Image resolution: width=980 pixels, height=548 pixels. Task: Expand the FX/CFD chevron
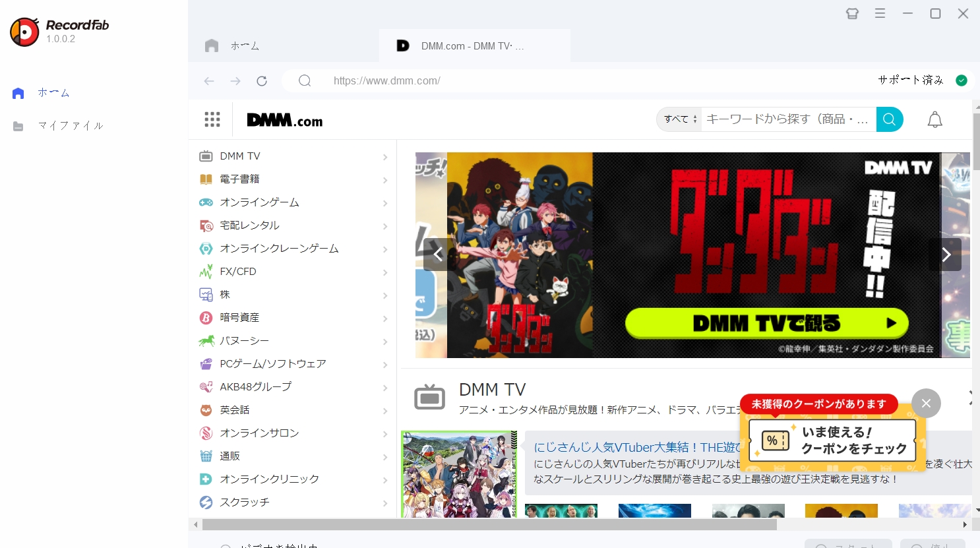pyautogui.click(x=385, y=272)
